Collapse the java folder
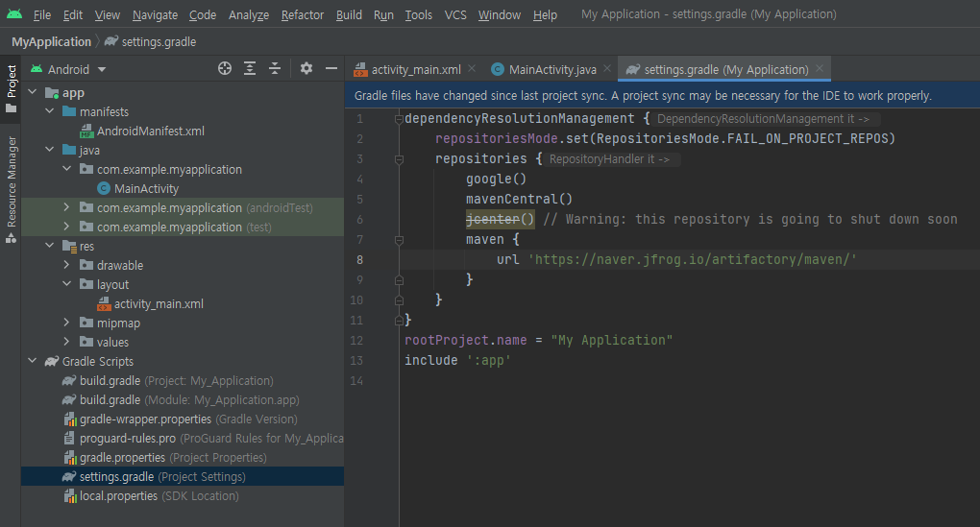Screen dimensions: 980x527 pos(49,150)
